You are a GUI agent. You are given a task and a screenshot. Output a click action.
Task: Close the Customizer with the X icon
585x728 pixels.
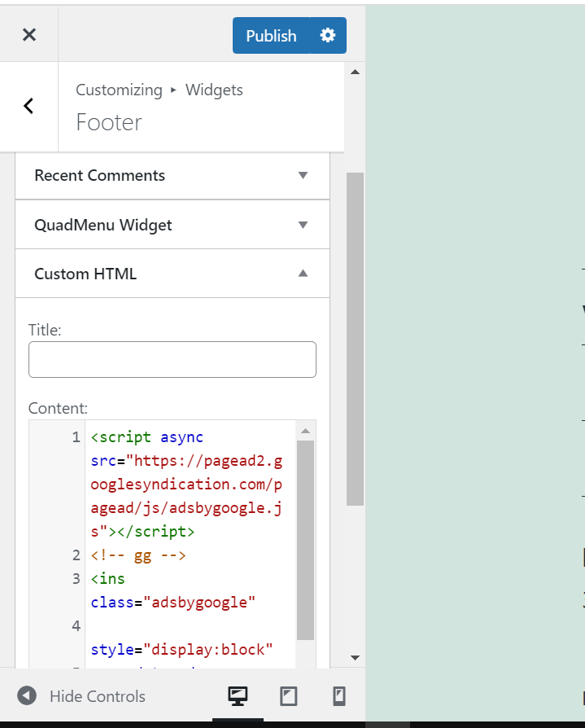[x=29, y=35]
